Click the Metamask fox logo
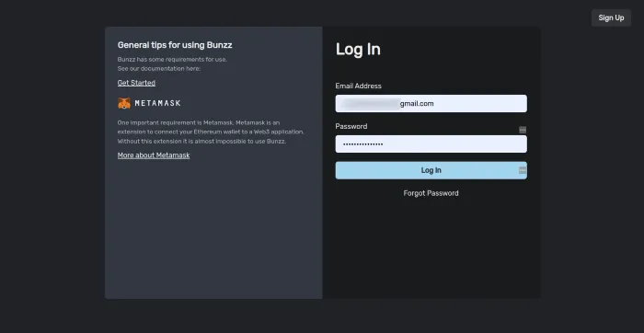 [x=124, y=103]
